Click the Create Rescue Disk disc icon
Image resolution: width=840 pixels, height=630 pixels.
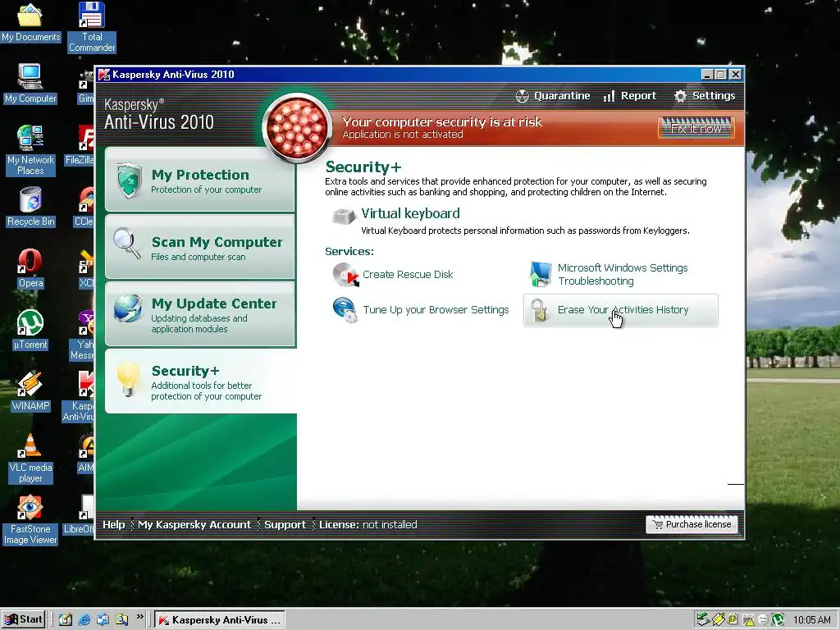(x=345, y=275)
